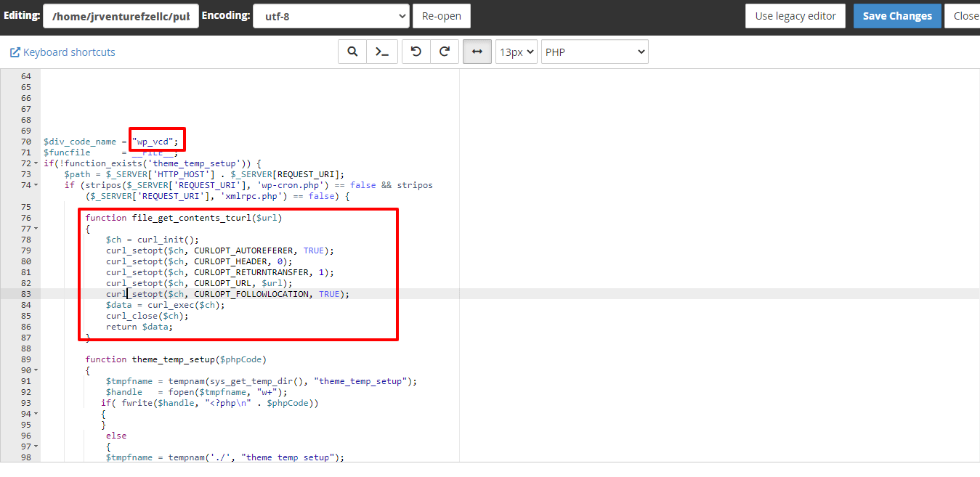Click curl_exec($ch) on line 84
This screenshot has height=477, width=980.
coord(184,305)
